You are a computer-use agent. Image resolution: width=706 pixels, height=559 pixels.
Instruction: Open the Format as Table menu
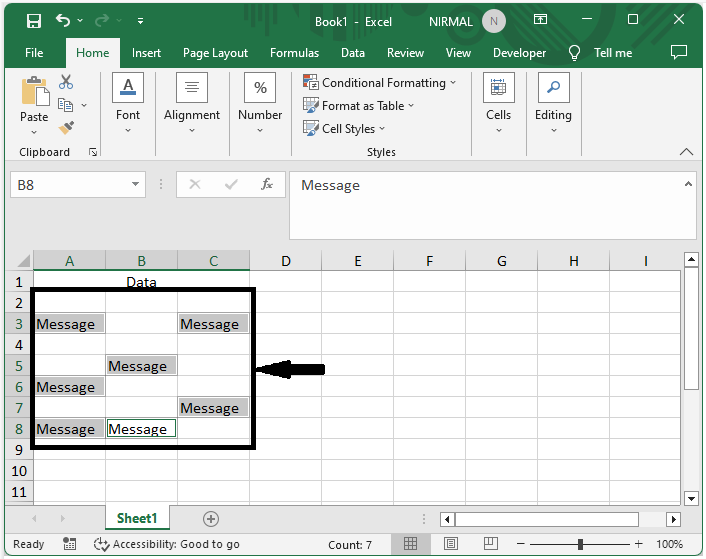tap(358, 106)
